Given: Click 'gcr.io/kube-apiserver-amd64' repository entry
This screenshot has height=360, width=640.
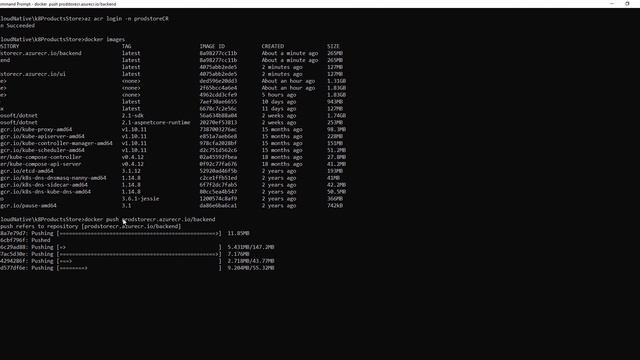Looking at the screenshot, I should tap(42, 137).
